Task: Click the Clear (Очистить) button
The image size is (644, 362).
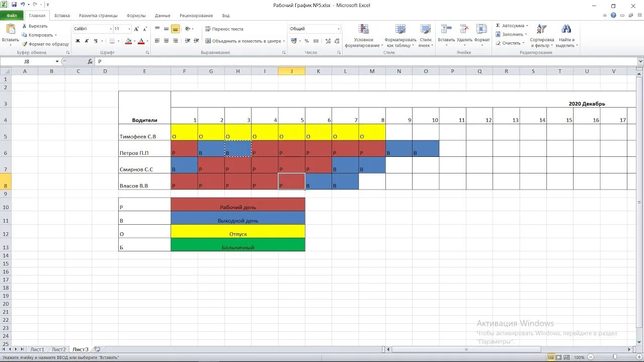Action: tap(510, 43)
